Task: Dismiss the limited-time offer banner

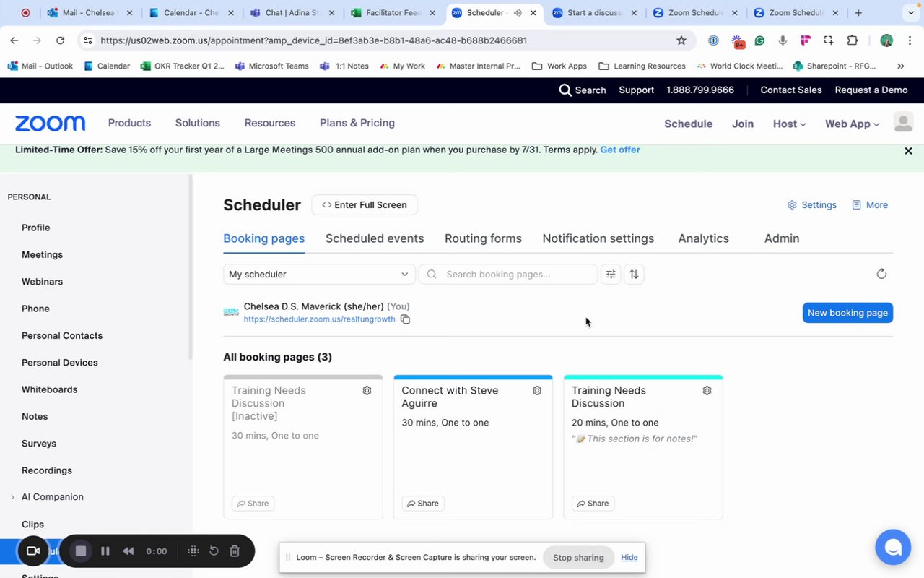Action: click(x=908, y=151)
